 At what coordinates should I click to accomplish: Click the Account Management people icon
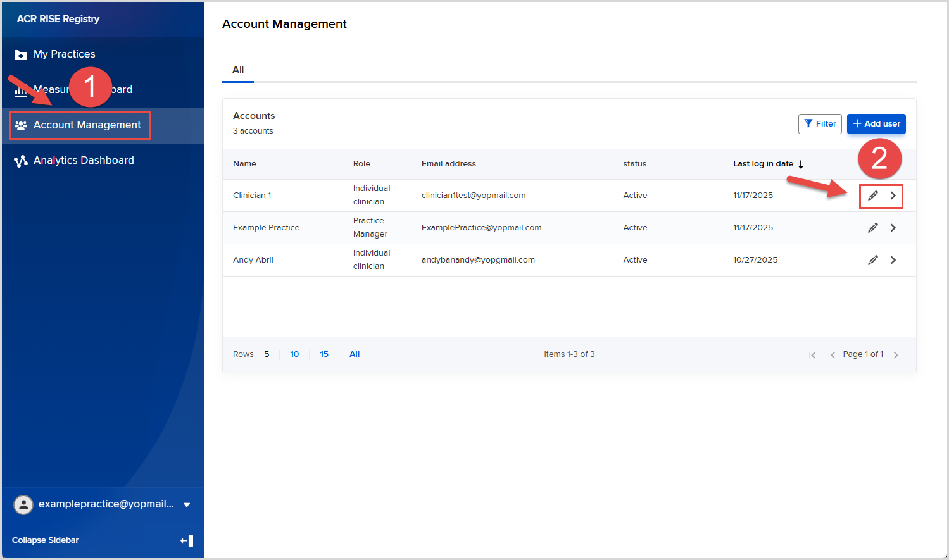pos(21,125)
